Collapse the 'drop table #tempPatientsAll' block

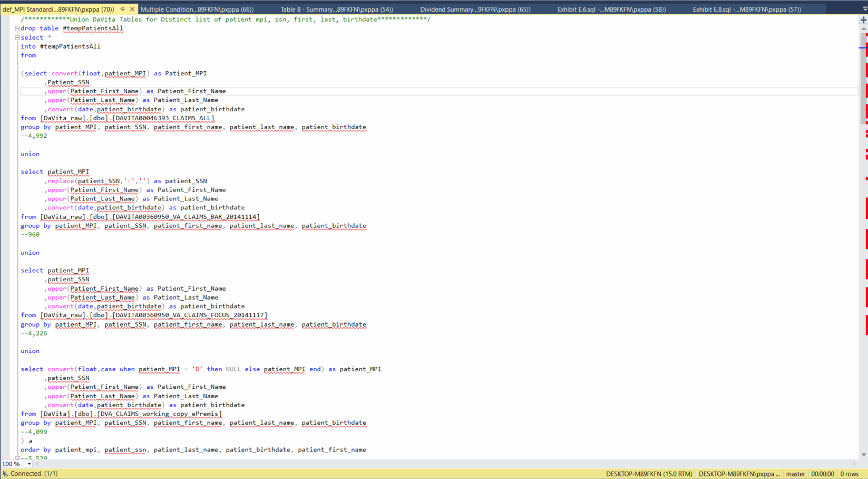pos(17,28)
